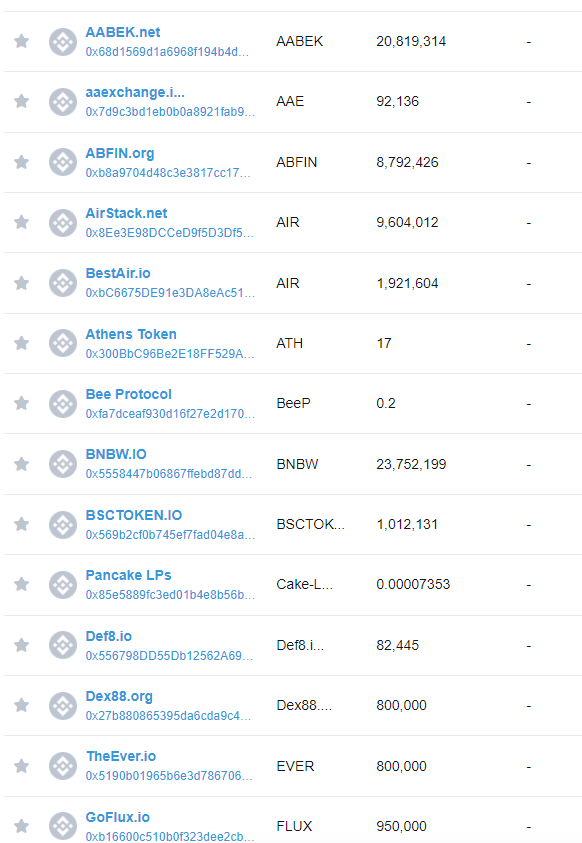Screen dimensions: 582x843
Task: Click the Bee Protocol token logo icon
Action: click(x=63, y=403)
